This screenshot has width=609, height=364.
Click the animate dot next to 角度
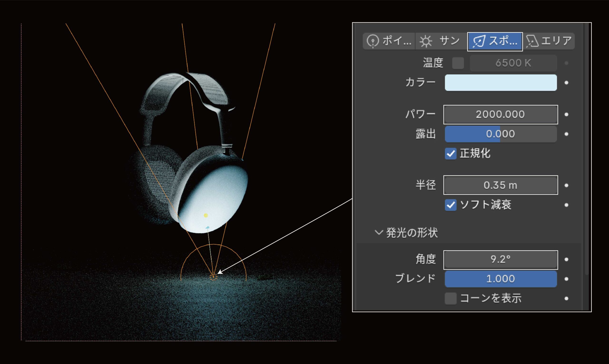(566, 259)
